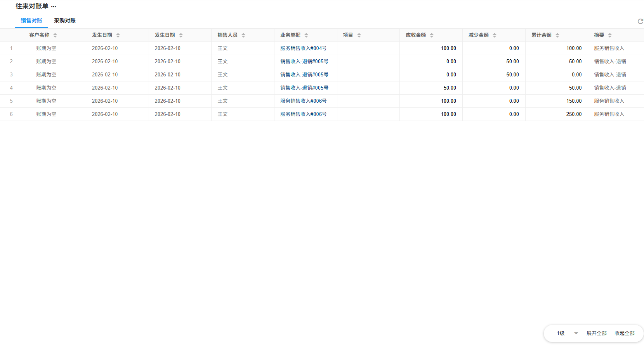Image resolution: width=644 pixels, height=349 pixels.
Task: Open the 1级 level dropdown
Action: 567,333
